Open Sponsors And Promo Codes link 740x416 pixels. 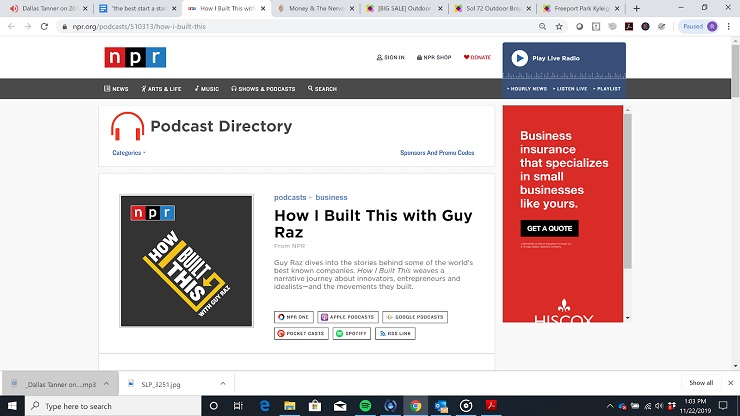click(437, 153)
